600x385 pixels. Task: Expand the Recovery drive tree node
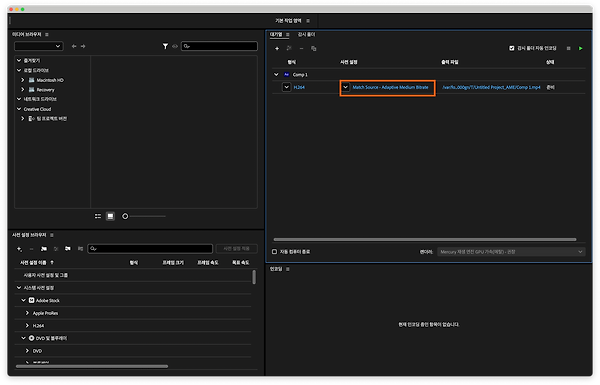[23, 90]
